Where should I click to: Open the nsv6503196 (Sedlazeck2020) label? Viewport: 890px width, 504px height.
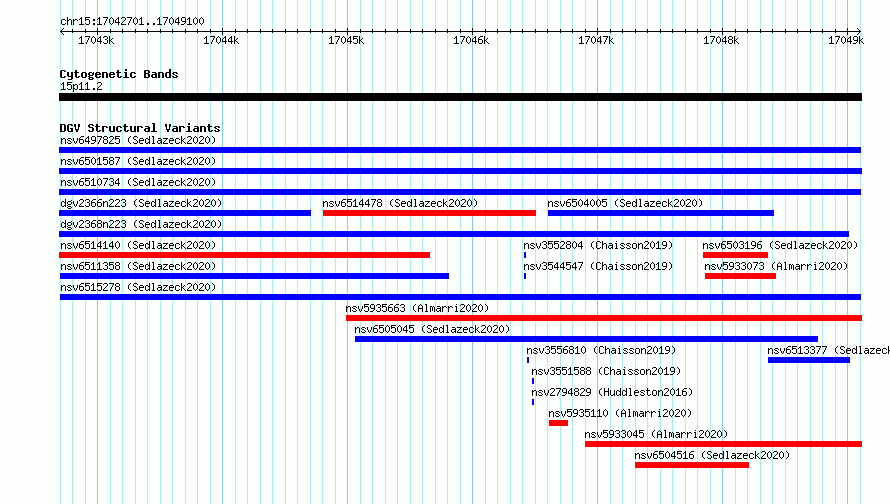(780, 245)
